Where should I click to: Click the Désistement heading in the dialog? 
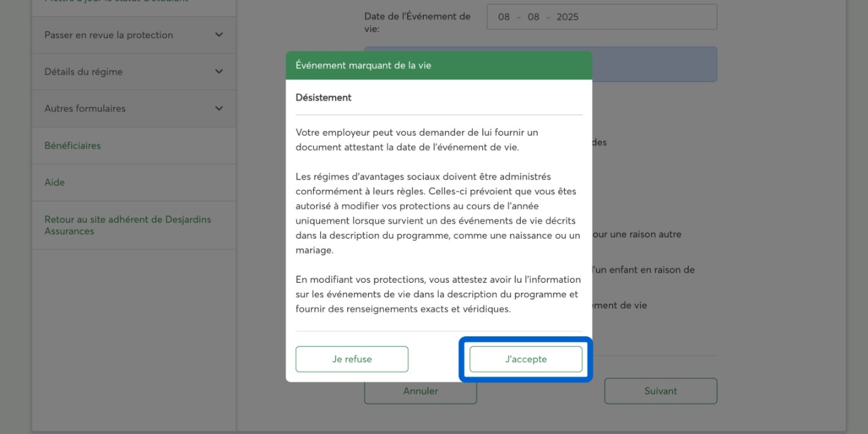323,98
